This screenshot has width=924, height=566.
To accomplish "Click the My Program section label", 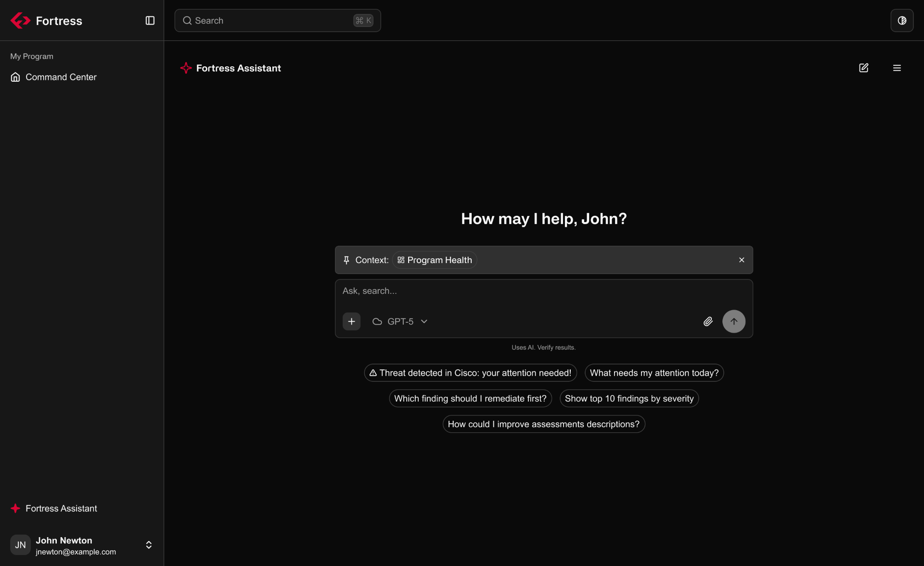I will pos(32,56).
